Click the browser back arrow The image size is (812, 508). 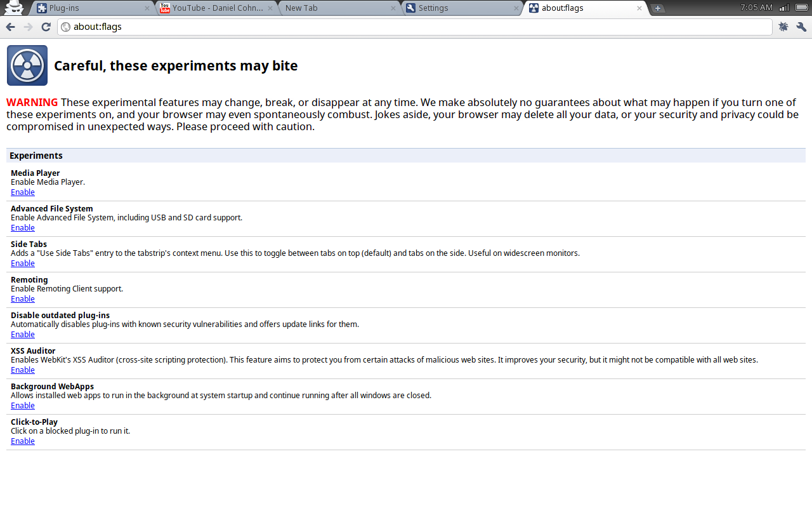(10, 27)
